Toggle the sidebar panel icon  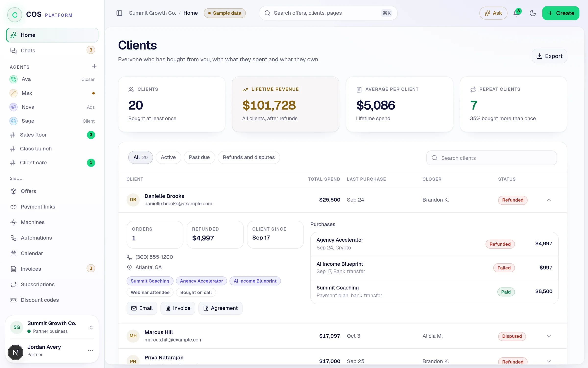click(119, 13)
